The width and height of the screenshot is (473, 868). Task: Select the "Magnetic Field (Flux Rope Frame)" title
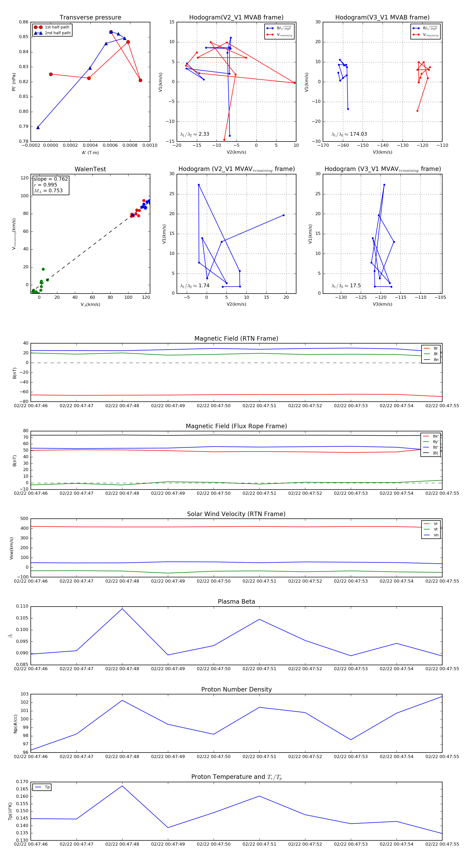point(236,426)
